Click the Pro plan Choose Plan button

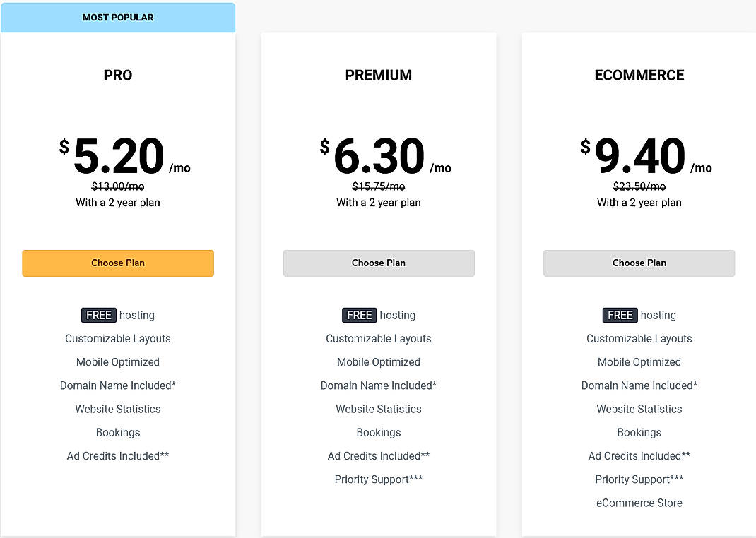[117, 263]
